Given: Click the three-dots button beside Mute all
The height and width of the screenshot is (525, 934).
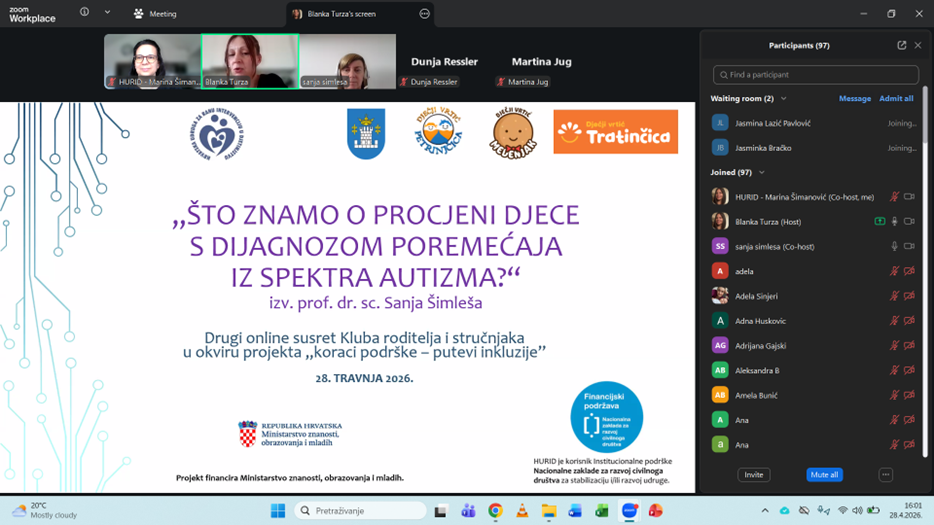Looking at the screenshot, I should pyautogui.click(x=885, y=475).
